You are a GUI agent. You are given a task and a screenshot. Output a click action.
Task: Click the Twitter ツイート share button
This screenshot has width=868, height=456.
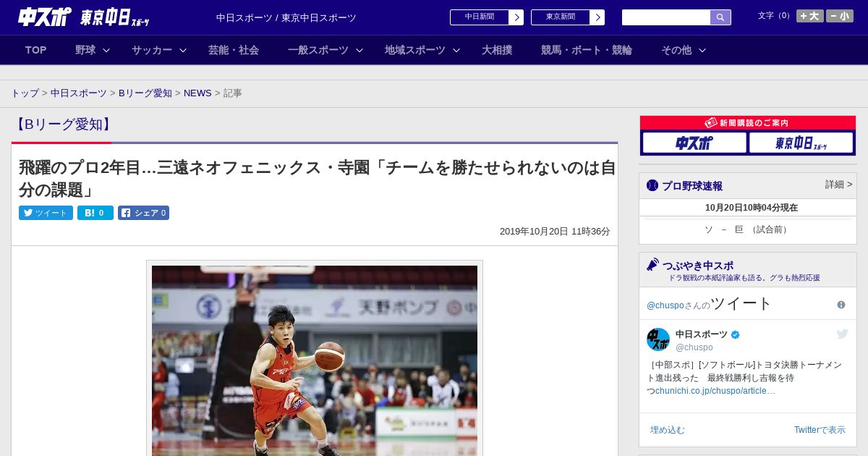[x=46, y=213]
